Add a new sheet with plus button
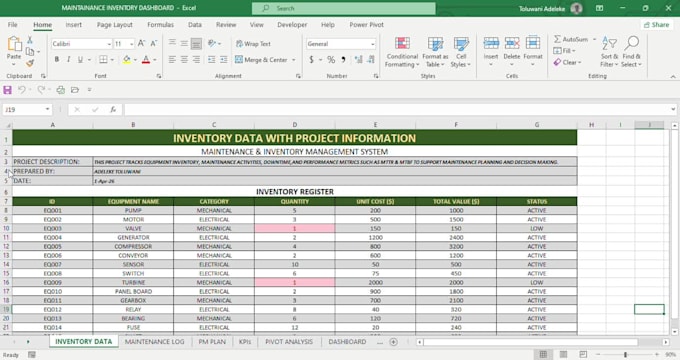Screen dimensions: 680x360 coord(393,342)
